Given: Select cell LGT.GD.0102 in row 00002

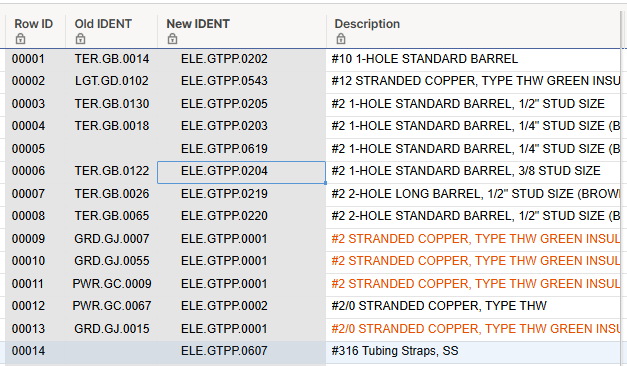Looking at the screenshot, I should click(x=112, y=81).
